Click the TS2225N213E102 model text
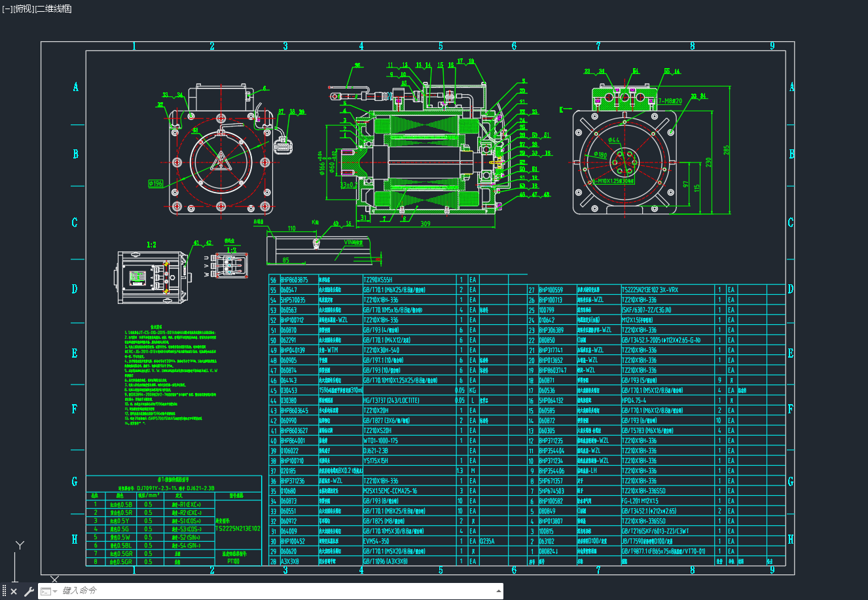 click(x=238, y=528)
